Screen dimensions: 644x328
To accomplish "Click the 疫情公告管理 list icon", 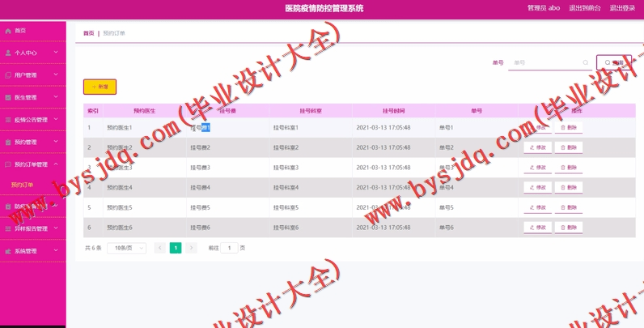I will (8, 120).
